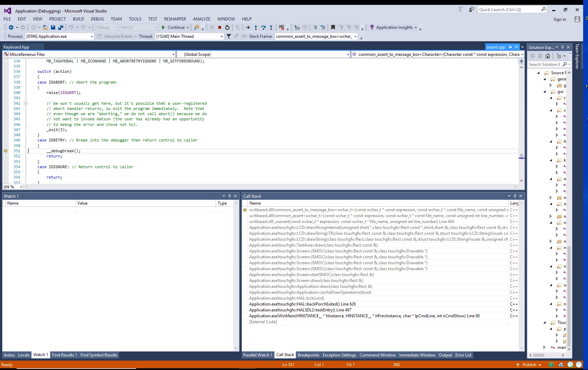Switch to the Locals tab
The image size is (588, 370).
coord(24,355)
